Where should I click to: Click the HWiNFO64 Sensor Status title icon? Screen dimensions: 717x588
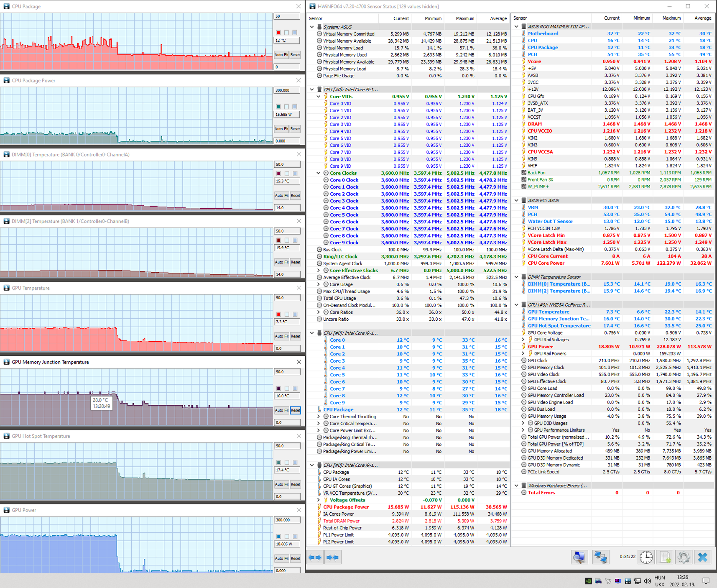(x=312, y=6)
